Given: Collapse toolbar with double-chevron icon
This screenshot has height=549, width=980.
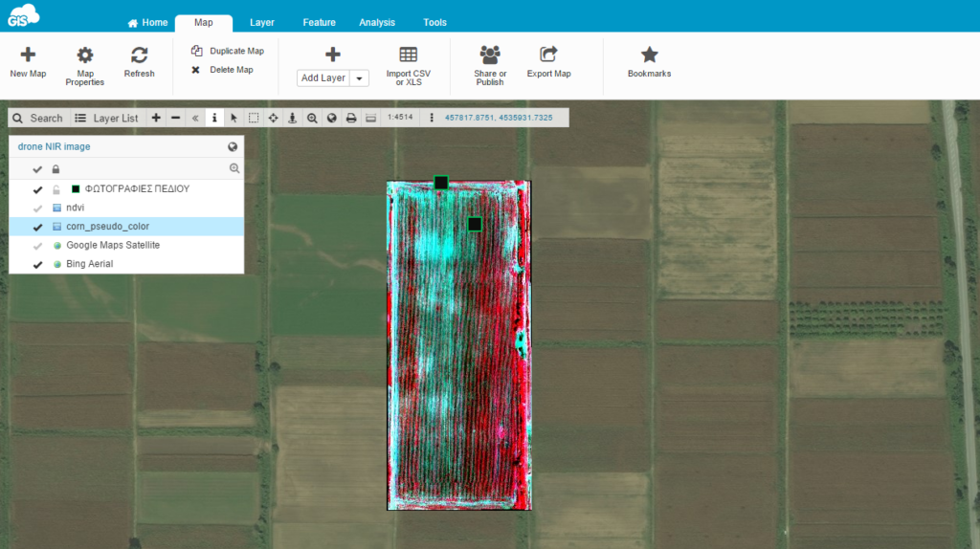Looking at the screenshot, I should point(195,118).
